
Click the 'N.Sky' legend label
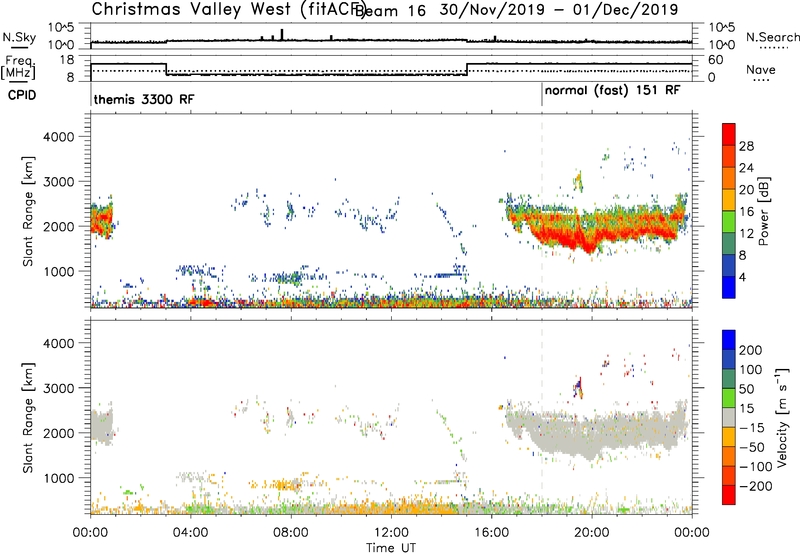(x=19, y=37)
